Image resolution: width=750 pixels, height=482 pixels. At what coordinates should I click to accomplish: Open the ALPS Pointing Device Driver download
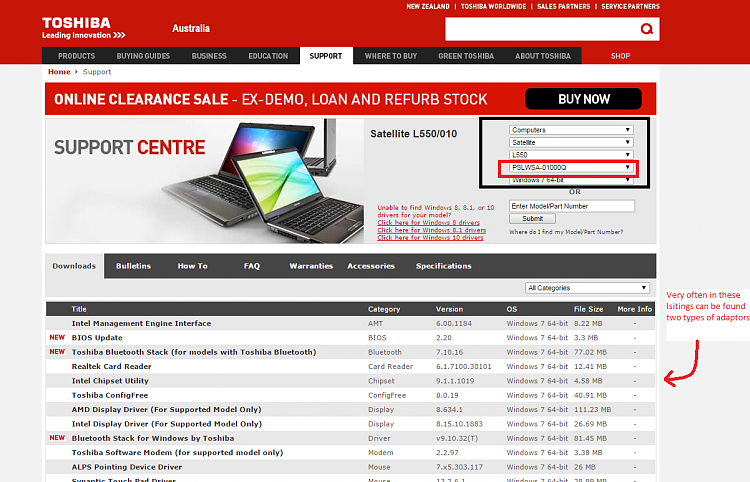coord(127,467)
